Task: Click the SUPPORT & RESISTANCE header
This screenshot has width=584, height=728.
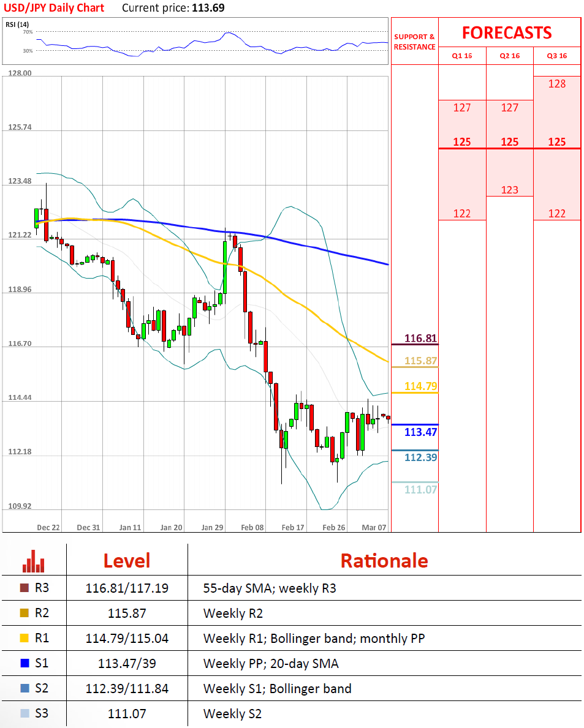Action: pos(414,42)
